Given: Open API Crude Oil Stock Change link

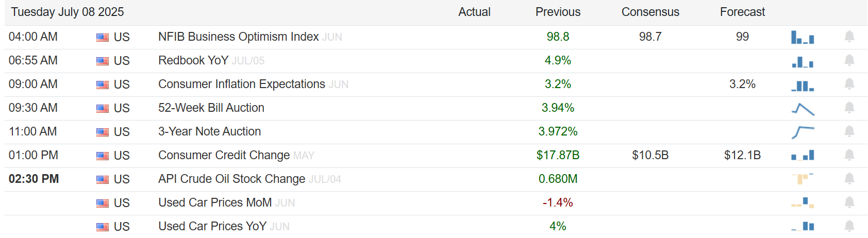Looking at the screenshot, I should 232,179.
